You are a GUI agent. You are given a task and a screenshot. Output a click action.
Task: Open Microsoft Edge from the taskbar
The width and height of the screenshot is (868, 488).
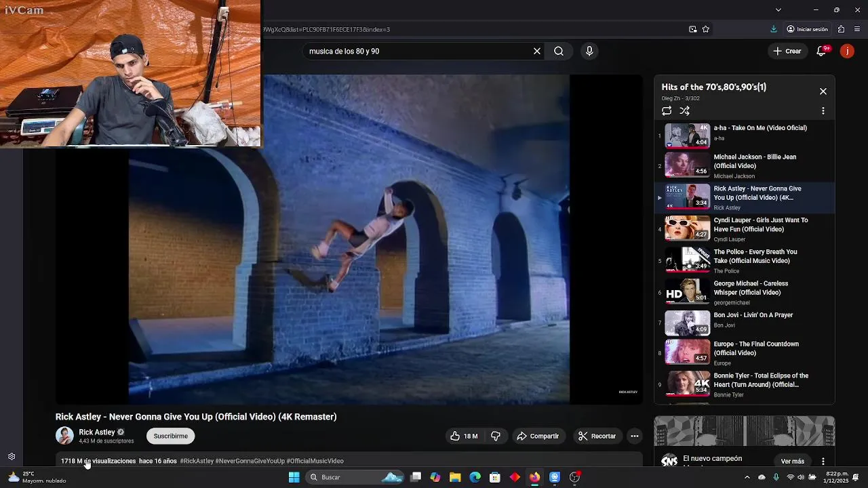click(475, 477)
